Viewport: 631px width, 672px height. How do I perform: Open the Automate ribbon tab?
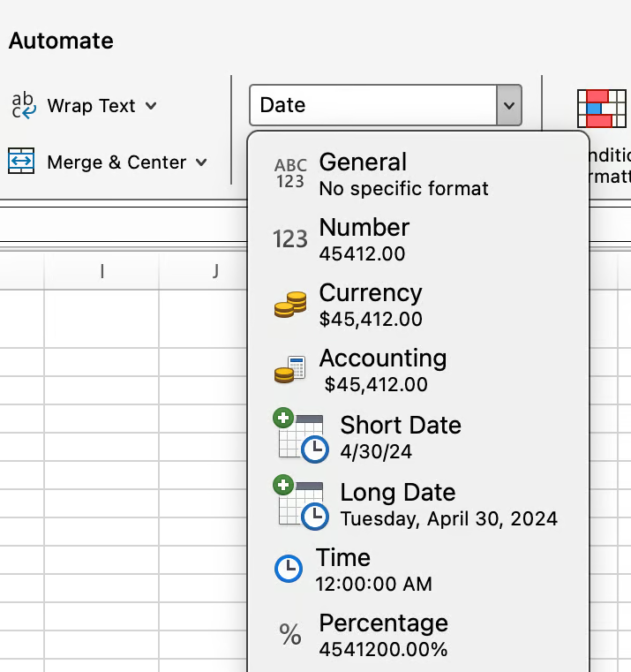coord(61,41)
